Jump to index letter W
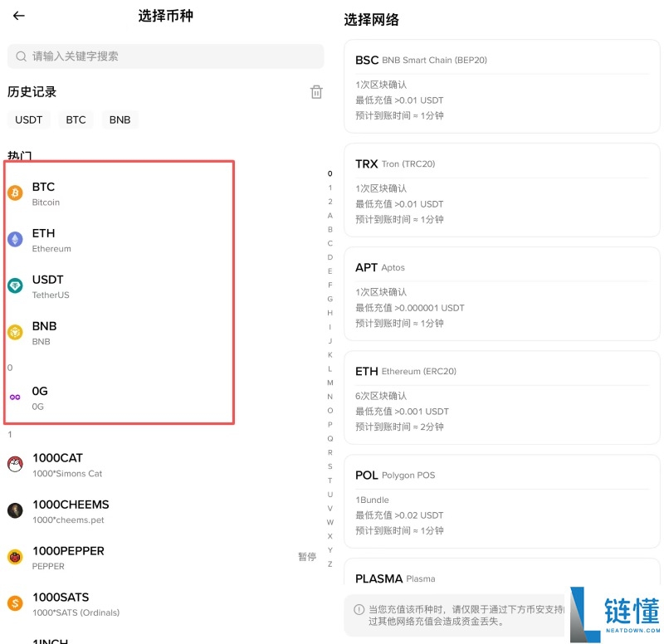This screenshot has width=664, height=644. pyautogui.click(x=330, y=522)
